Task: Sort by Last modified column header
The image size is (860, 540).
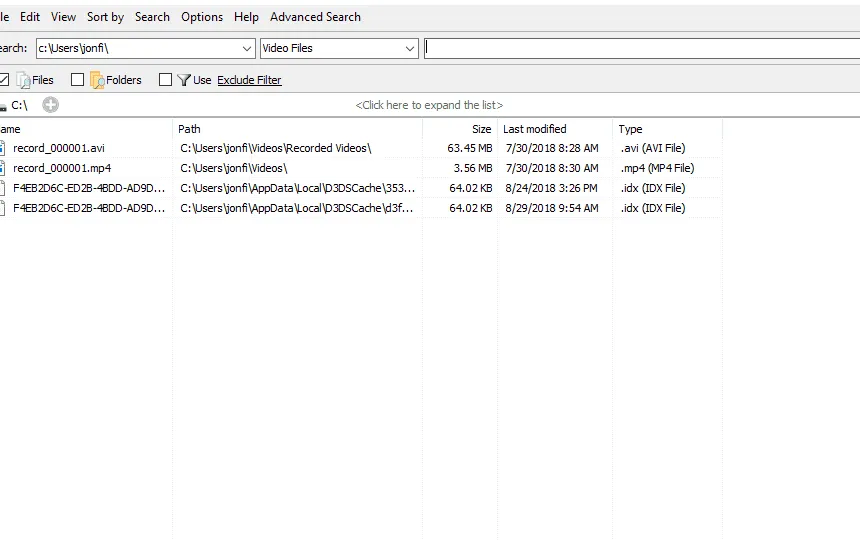Action: (x=534, y=129)
